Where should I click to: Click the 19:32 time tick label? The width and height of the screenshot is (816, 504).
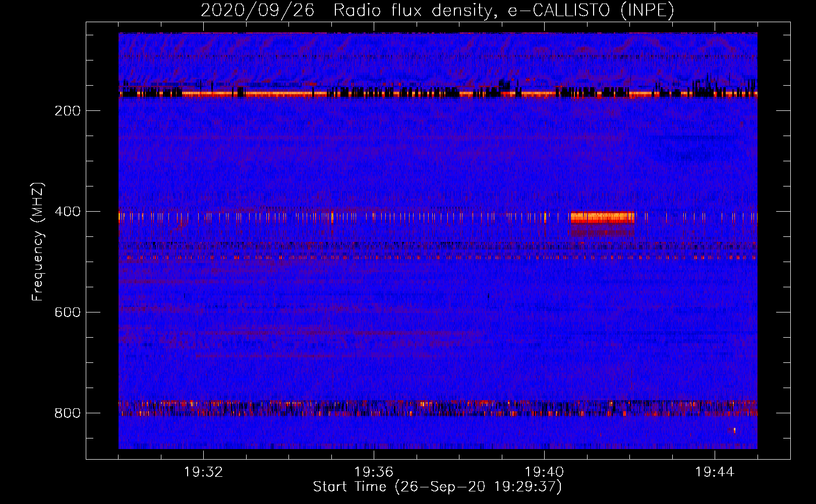point(203,472)
